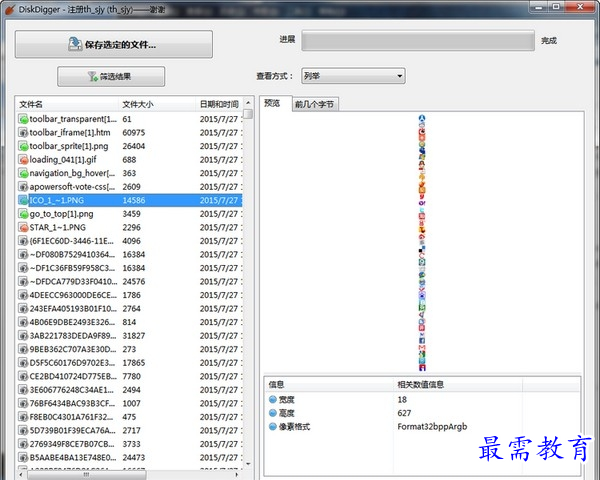Select the D5F5C60176D9702E3... file row
This screenshot has height=480, width=600.
coord(130,363)
